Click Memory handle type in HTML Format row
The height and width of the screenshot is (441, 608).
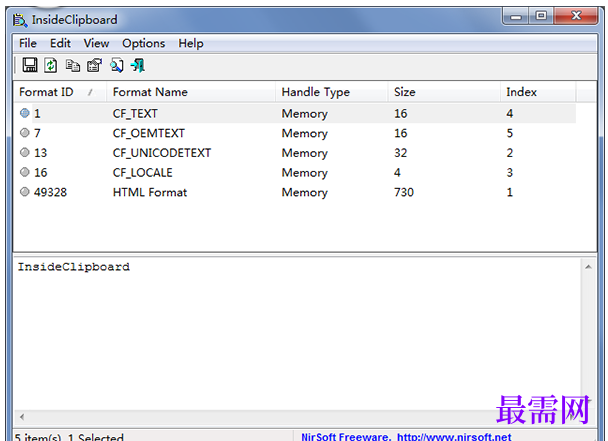click(x=304, y=193)
